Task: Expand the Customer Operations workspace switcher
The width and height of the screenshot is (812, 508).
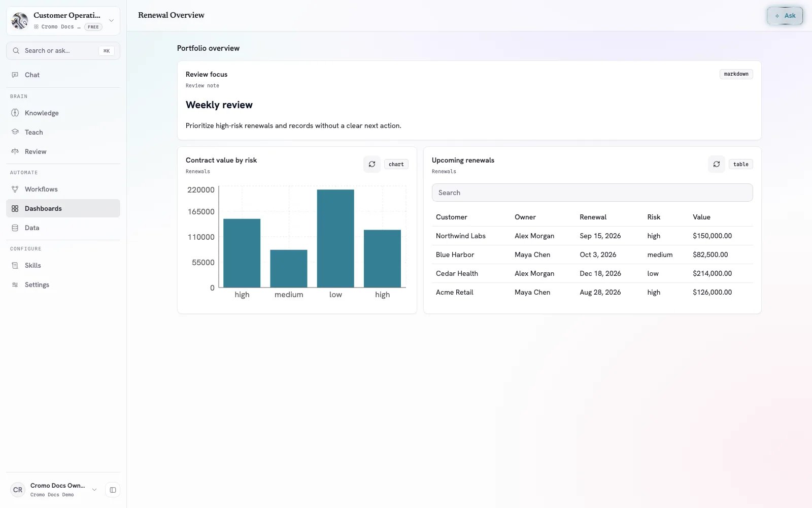Action: [x=63, y=21]
